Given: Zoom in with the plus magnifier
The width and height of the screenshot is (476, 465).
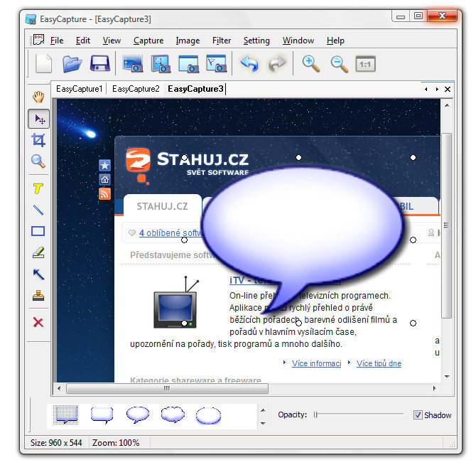Looking at the screenshot, I should [x=311, y=64].
